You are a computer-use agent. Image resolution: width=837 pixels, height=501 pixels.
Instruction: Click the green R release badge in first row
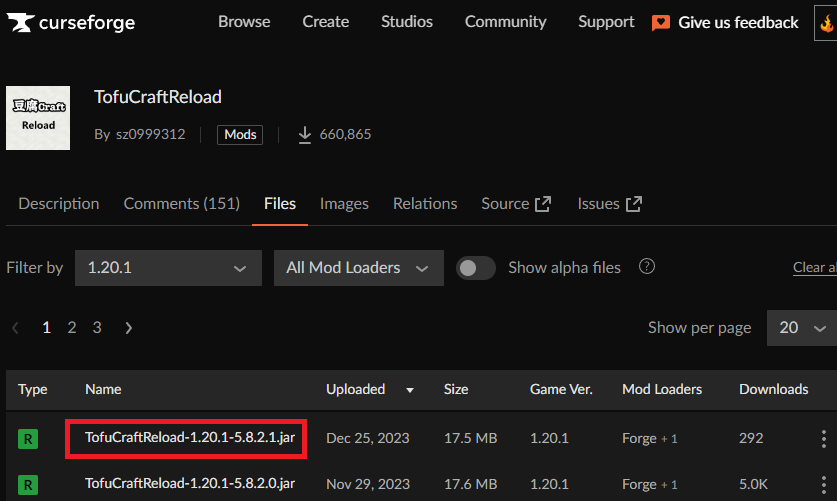(x=28, y=438)
